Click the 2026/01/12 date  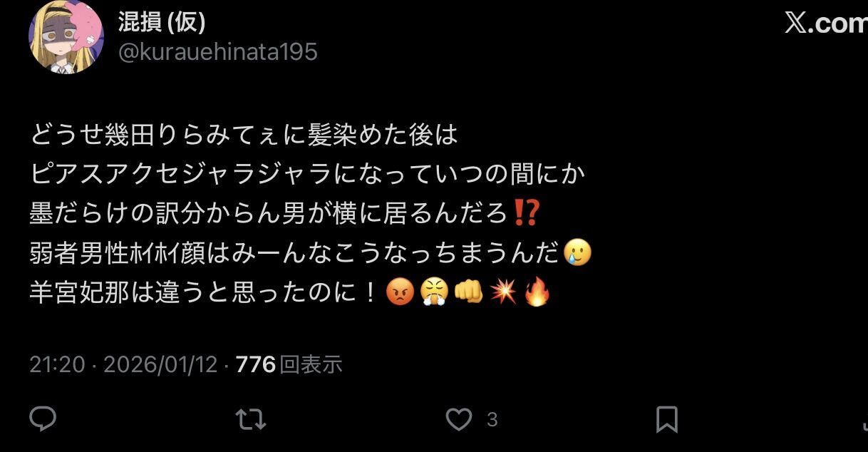160,365
